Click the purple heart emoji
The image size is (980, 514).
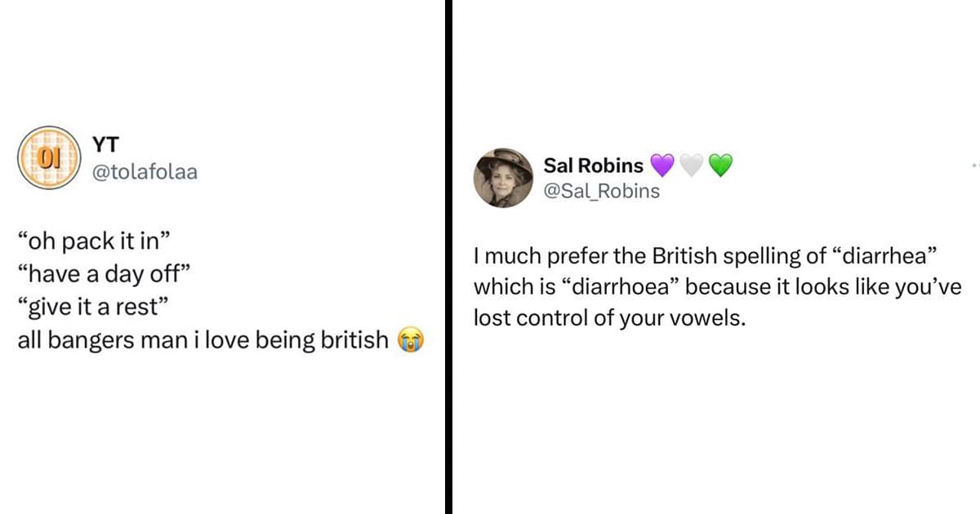point(662,166)
